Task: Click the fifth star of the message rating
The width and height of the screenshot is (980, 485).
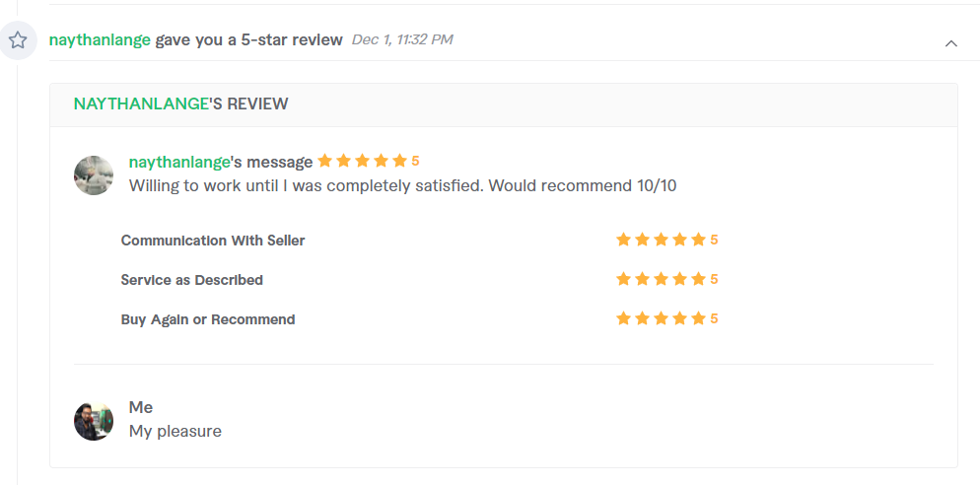Action: pyautogui.click(x=399, y=162)
